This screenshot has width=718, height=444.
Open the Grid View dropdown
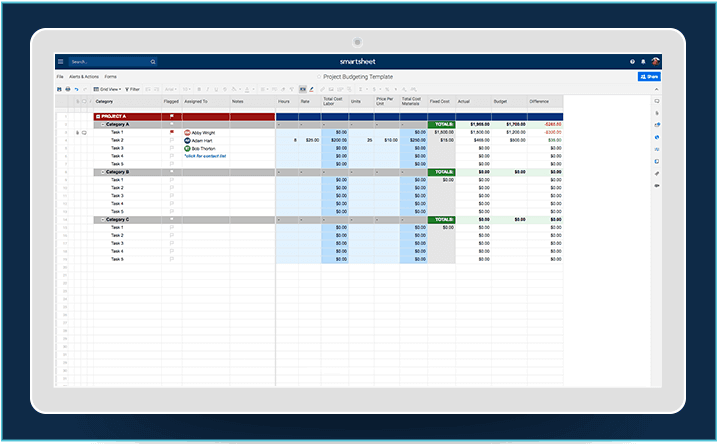(x=105, y=89)
